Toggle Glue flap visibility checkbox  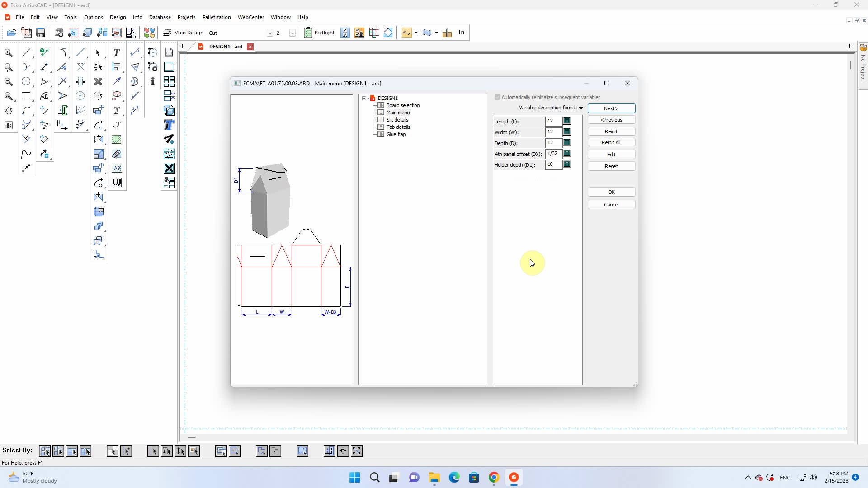point(381,134)
